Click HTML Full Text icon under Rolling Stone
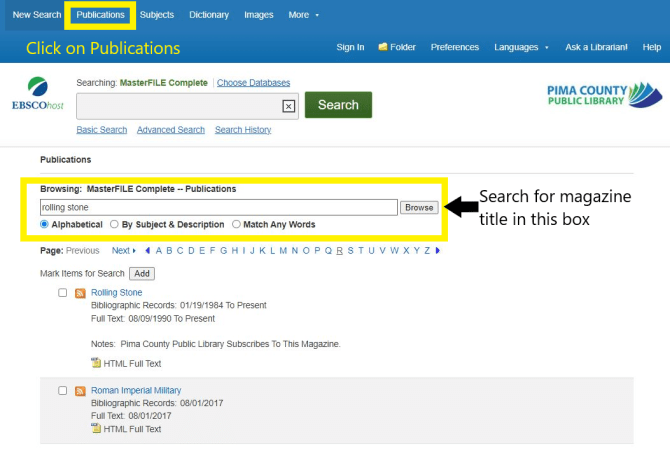Screen dimensions: 670x450 96,363
